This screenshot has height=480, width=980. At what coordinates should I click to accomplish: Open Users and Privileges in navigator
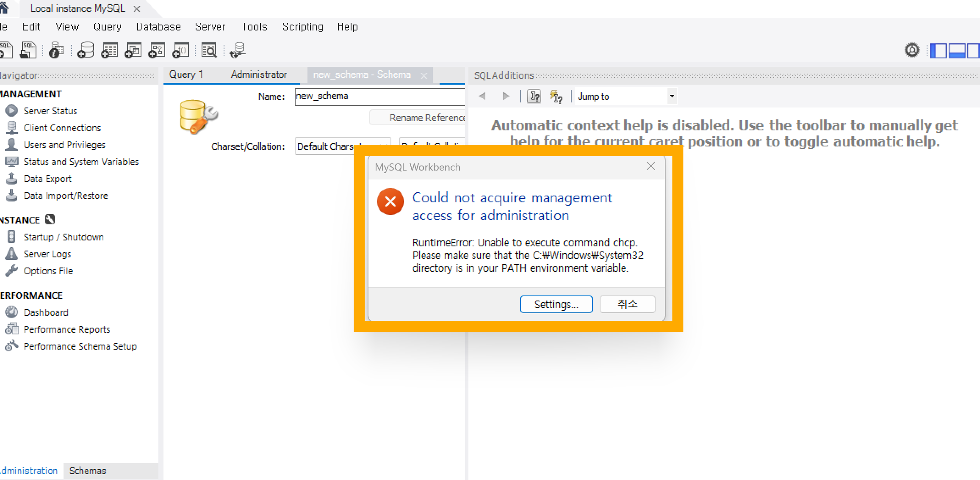tap(64, 145)
